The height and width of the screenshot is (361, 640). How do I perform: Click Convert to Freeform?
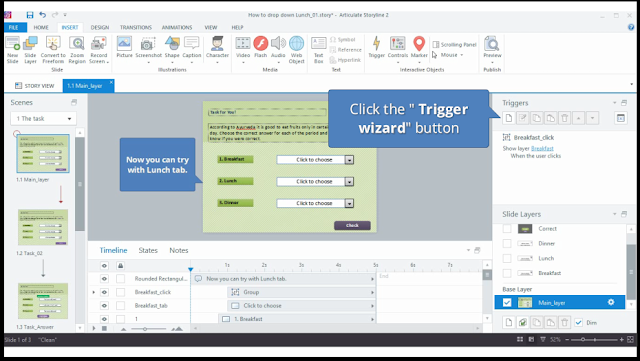(53, 50)
